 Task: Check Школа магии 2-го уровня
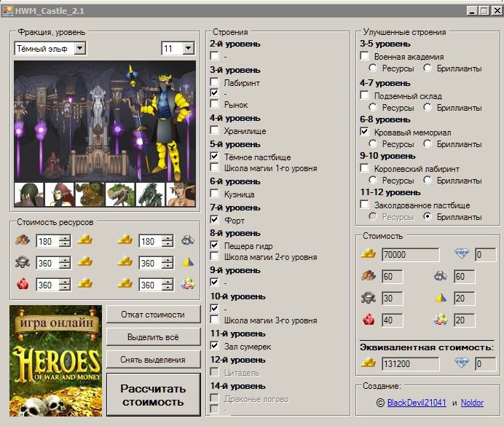[214, 256]
